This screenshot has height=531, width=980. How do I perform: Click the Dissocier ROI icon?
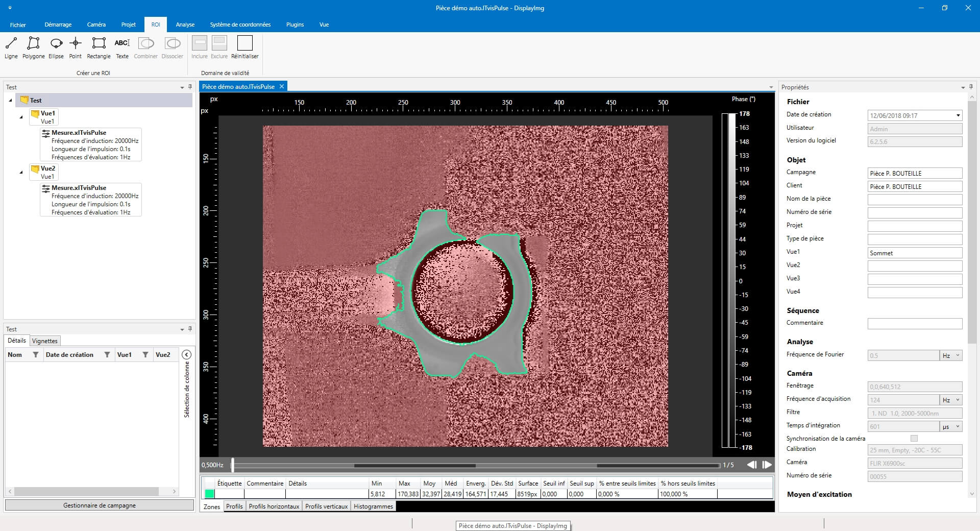point(173,48)
